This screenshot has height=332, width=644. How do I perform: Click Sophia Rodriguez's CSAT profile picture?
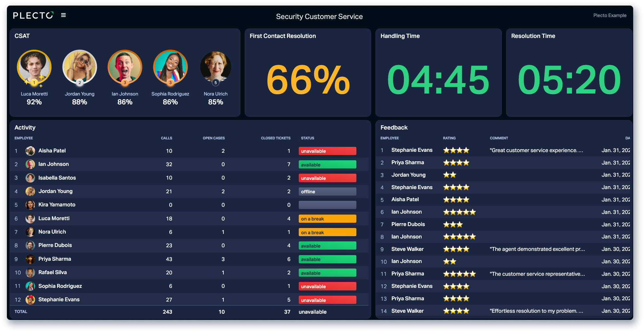[170, 67]
